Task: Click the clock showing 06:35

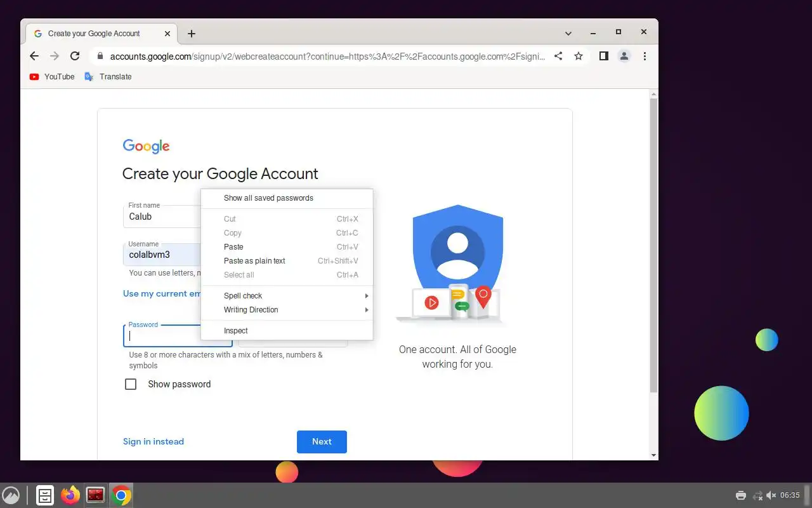Action: click(x=790, y=495)
